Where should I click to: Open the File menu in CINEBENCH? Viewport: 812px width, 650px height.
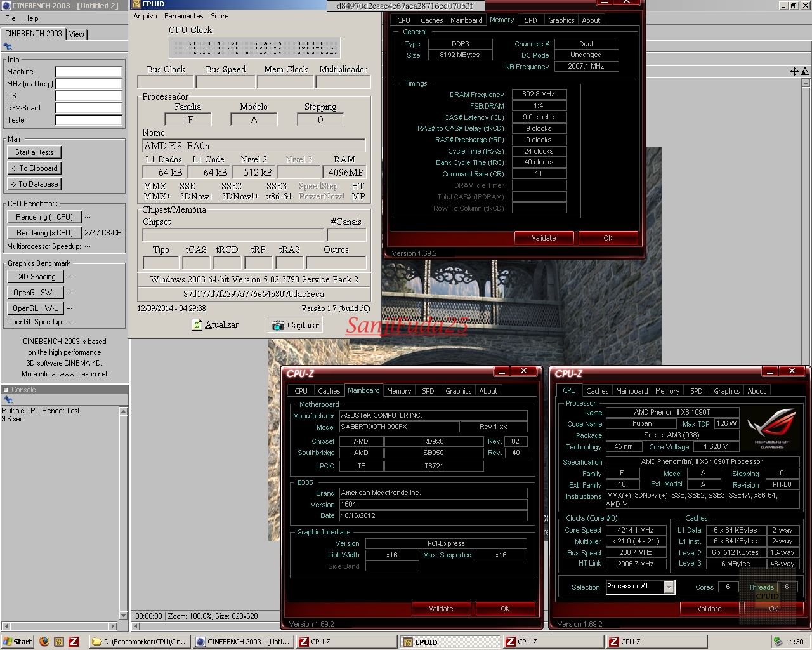(10, 18)
